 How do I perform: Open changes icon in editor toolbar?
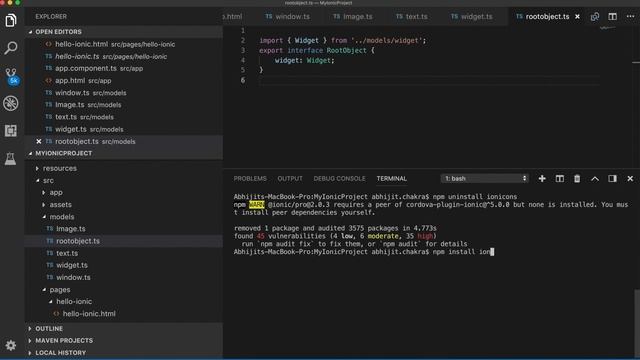click(x=595, y=17)
